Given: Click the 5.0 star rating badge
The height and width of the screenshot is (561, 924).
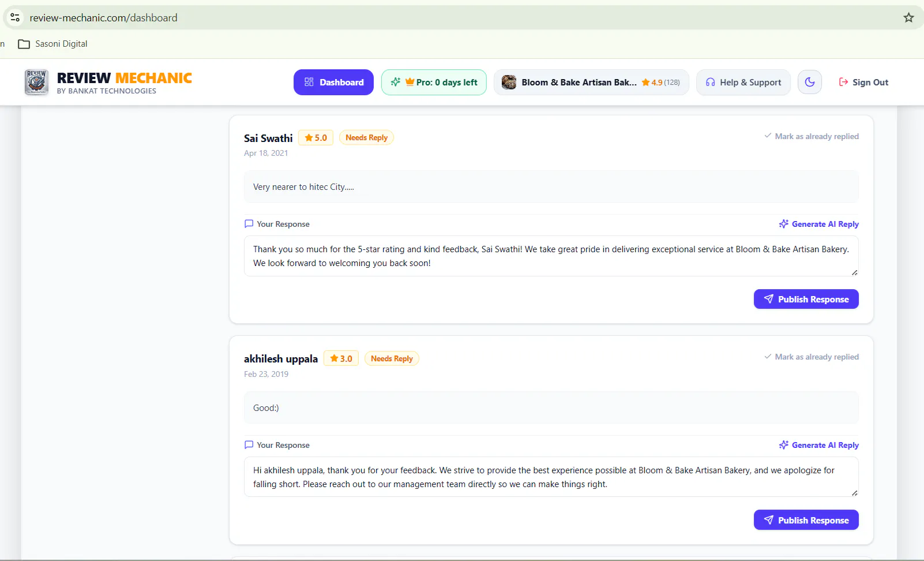Looking at the screenshot, I should [315, 138].
